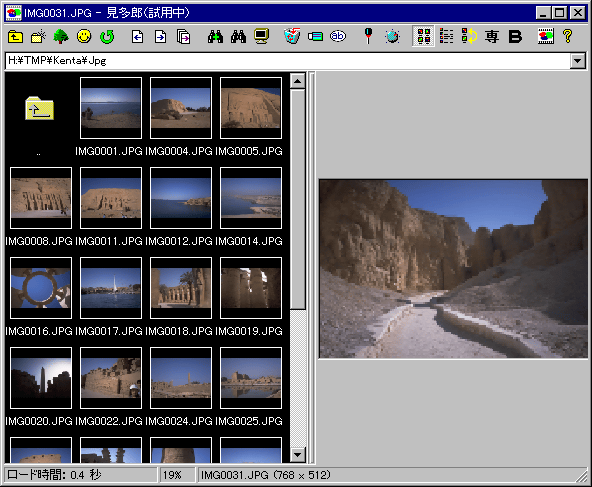
Task: Click the bold B toolbar button
Action: pyautogui.click(x=515, y=37)
